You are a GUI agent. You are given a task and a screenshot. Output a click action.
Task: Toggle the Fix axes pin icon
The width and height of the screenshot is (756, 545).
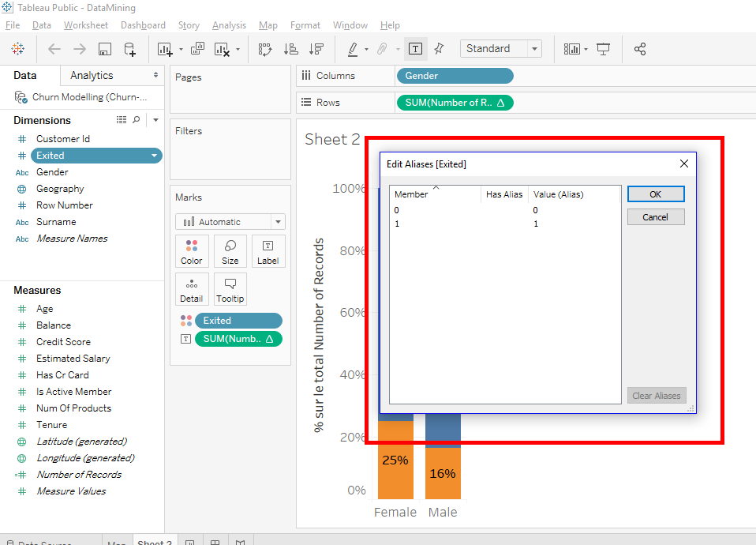(440, 49)
